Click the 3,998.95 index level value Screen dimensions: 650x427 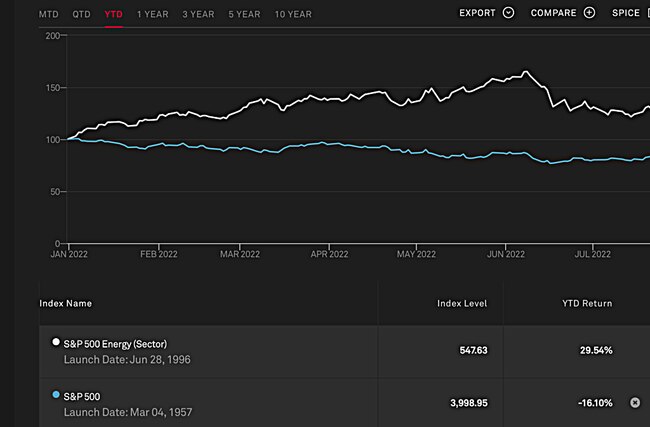[469, 403]
